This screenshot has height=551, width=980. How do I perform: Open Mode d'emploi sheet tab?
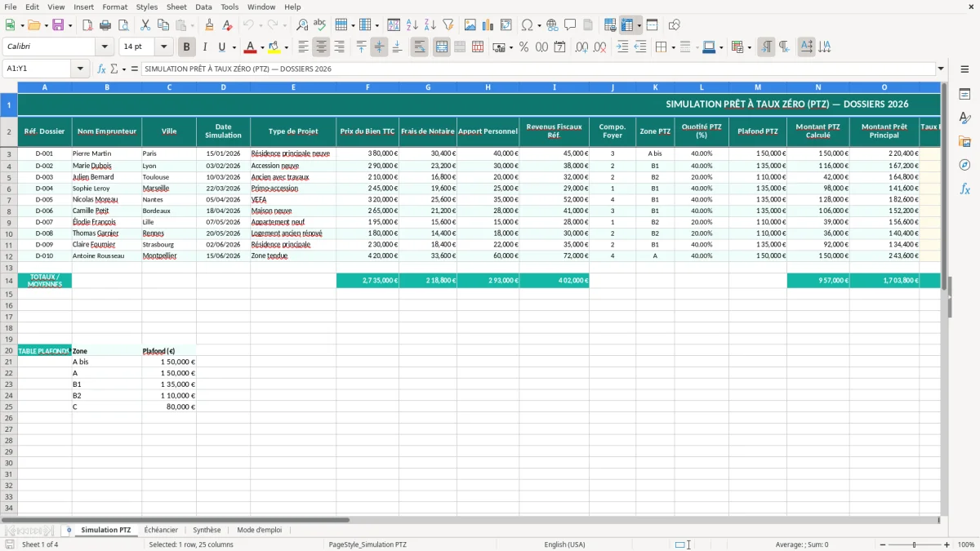pyautogui.click(x=259, y=530)
